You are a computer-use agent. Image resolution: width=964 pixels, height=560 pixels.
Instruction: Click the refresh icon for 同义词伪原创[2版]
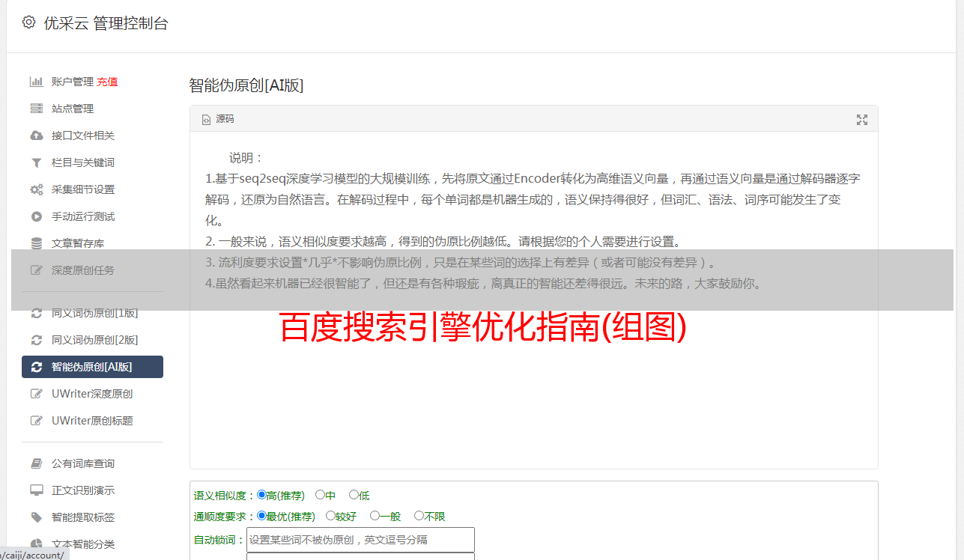[x=36, y=340]
